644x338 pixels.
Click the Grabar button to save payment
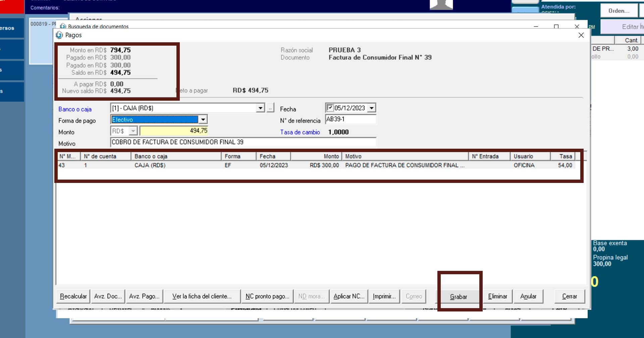click(458, 296)
